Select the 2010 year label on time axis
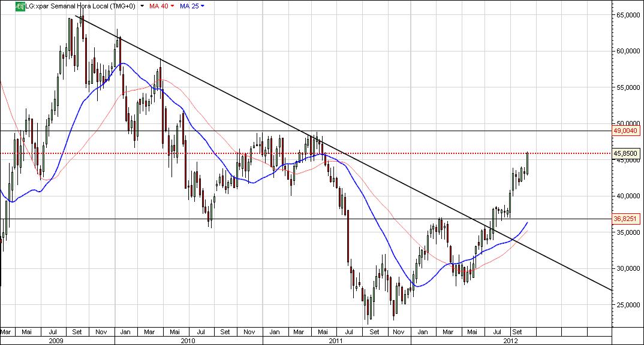Viewport: 644px width, 345px height. click(x=188, y=341)
